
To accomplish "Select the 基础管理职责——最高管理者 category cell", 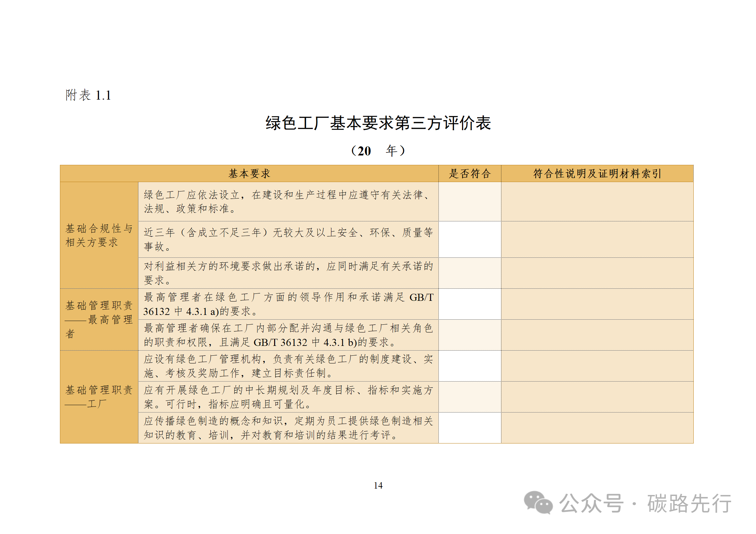I will 99,319.
